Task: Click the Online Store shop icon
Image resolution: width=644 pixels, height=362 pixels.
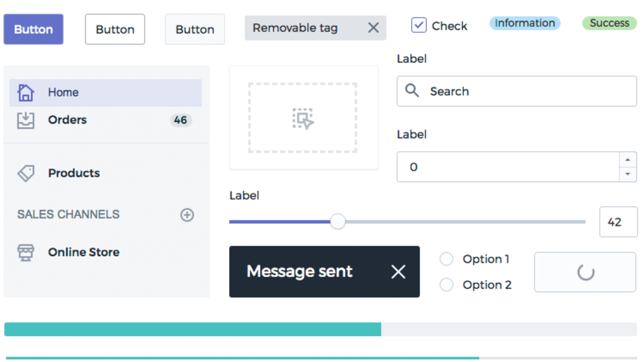Action: [25, 252]
